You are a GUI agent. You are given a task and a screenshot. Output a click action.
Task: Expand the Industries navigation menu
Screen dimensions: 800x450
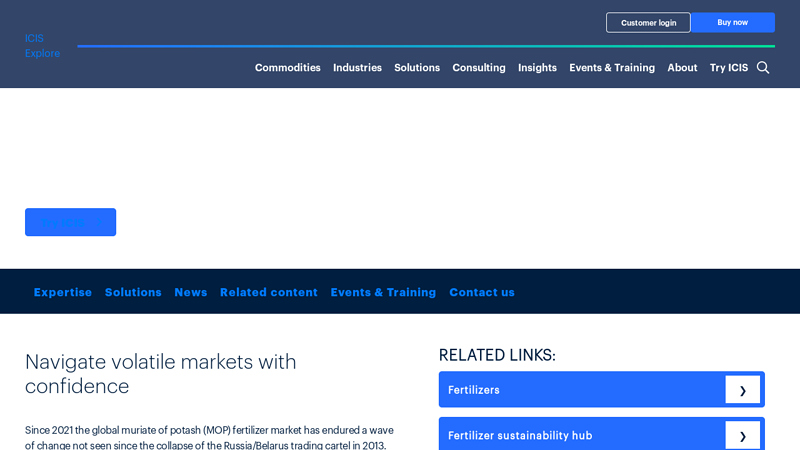tap(357, 68)
